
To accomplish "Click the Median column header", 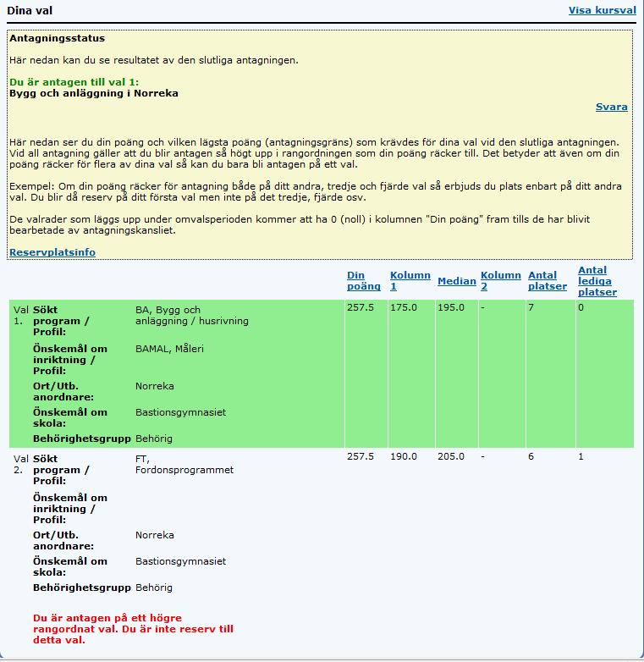I will point(457,281).
